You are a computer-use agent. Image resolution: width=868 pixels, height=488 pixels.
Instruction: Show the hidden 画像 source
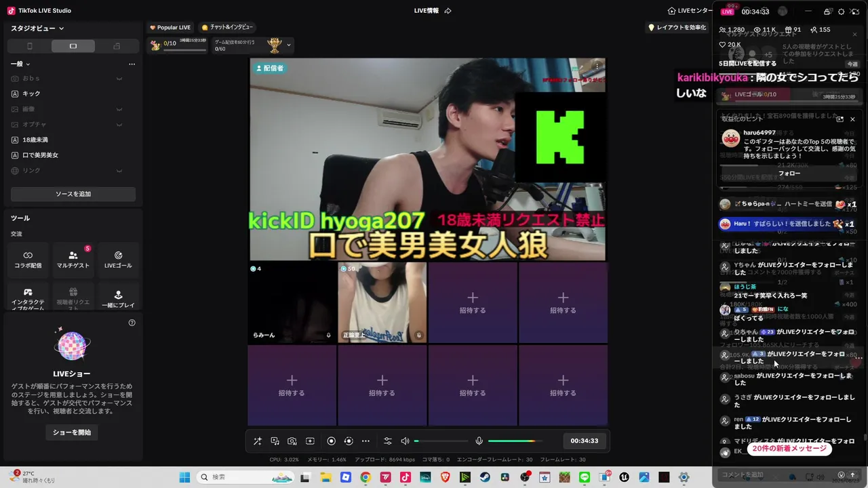coord(119,109)
